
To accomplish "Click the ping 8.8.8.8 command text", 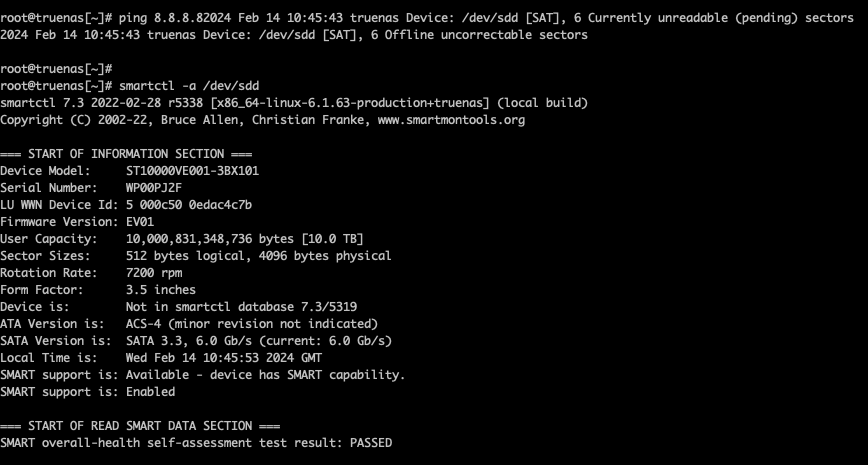I will point(161,18).
